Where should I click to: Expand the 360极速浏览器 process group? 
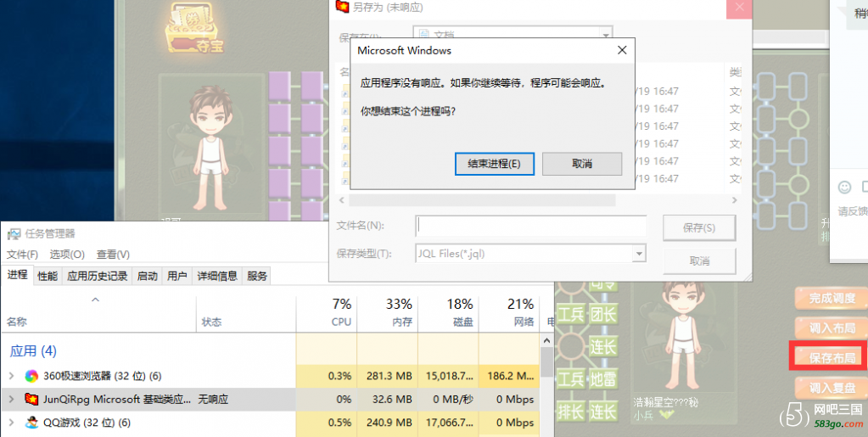[x=11, y=376]
